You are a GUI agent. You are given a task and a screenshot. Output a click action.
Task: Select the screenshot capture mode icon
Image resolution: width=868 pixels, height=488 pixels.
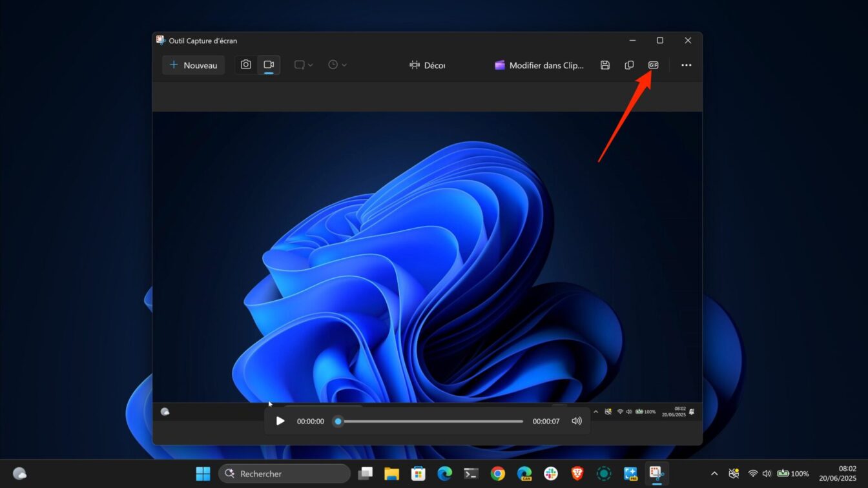coord(245,65)
